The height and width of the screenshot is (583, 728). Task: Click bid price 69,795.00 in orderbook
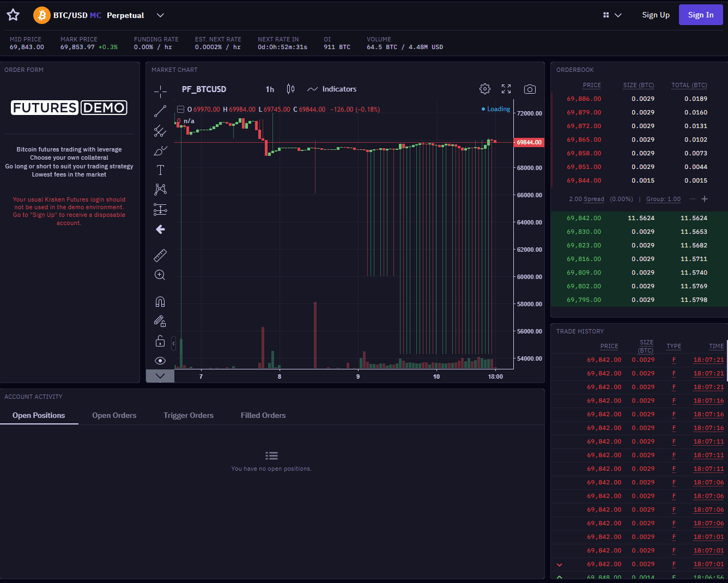tap(584, 300)
